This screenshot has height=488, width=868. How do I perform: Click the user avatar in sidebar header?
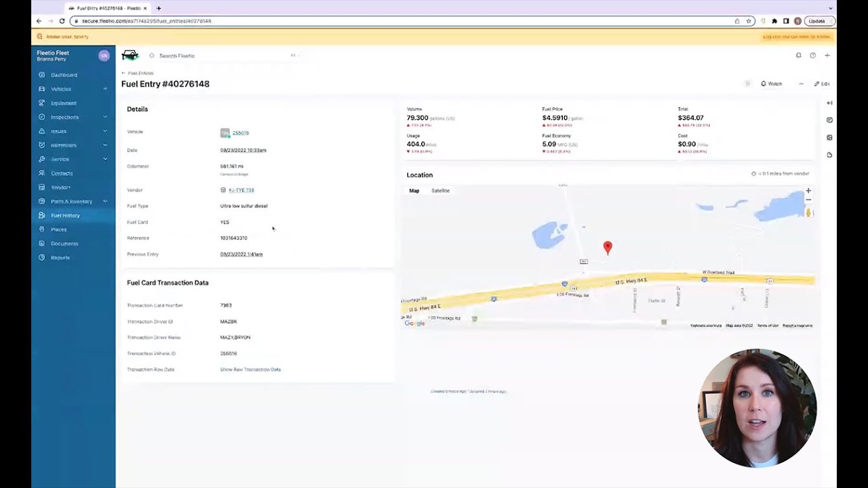click(x=104, y=56)
